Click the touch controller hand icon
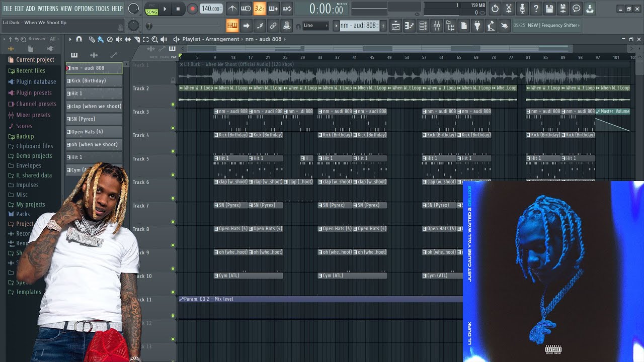This screenshot has height=362, width=644. click(x=505, y=26)
